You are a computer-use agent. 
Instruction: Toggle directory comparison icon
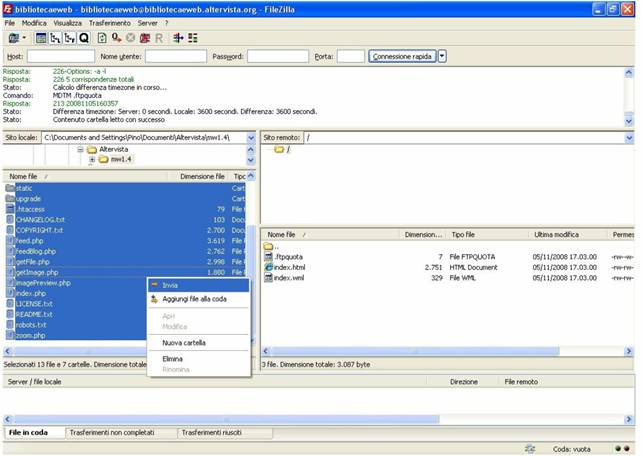(192, 38)
